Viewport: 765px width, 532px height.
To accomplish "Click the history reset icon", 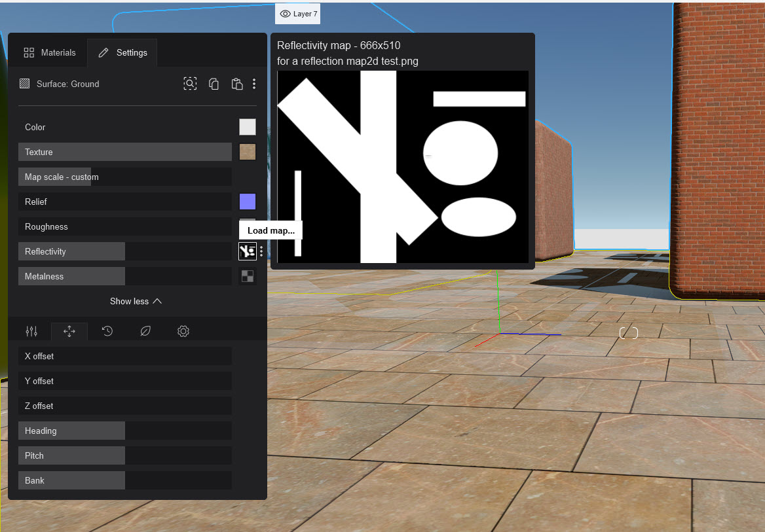I will [107, 331].
